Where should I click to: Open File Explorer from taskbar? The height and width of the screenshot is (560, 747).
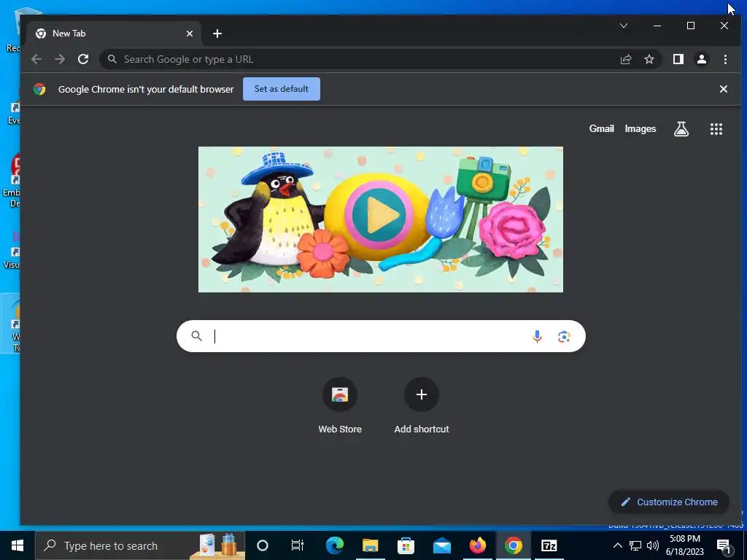[x=370, y=545]
